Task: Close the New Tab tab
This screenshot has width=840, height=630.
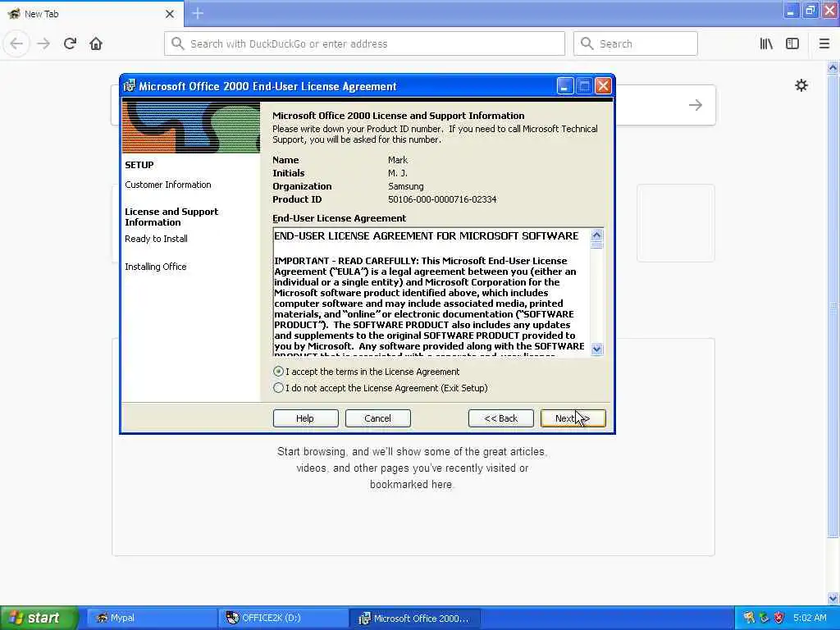Action: click(x=170, y=14)
